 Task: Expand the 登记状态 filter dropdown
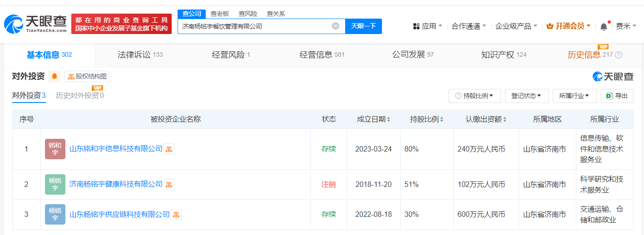pyautogui.click(x=526, y=96)
